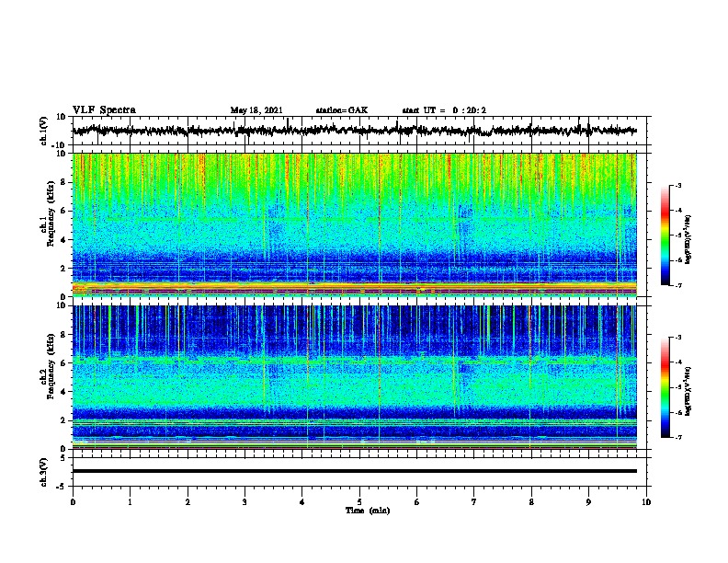Viewport: 728px width, 563px height.
Task: Click the ch.1(V) waveform trace
Action: click(x=354, y=131)
